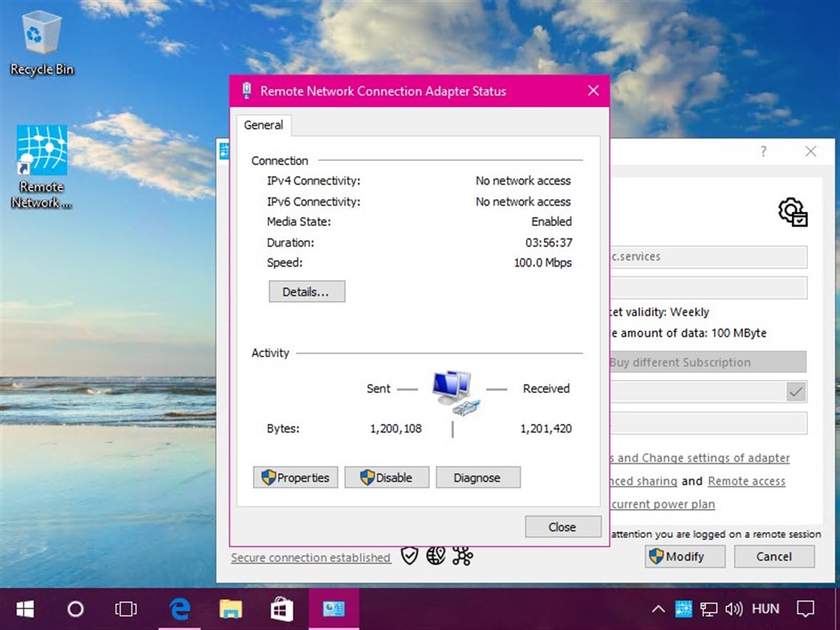The width and height of the screenshot is (840, 630).
Task: Open File Explorer from the taskbar
Action: click(231, 608)
